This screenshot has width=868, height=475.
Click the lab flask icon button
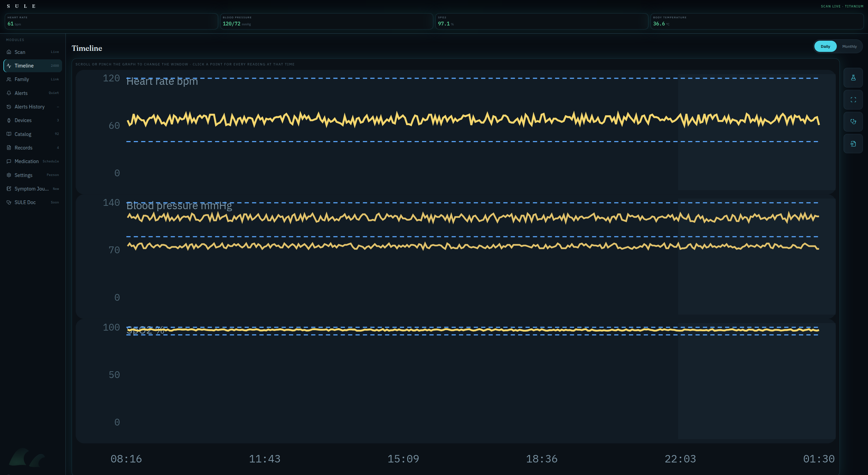(853, 78)
